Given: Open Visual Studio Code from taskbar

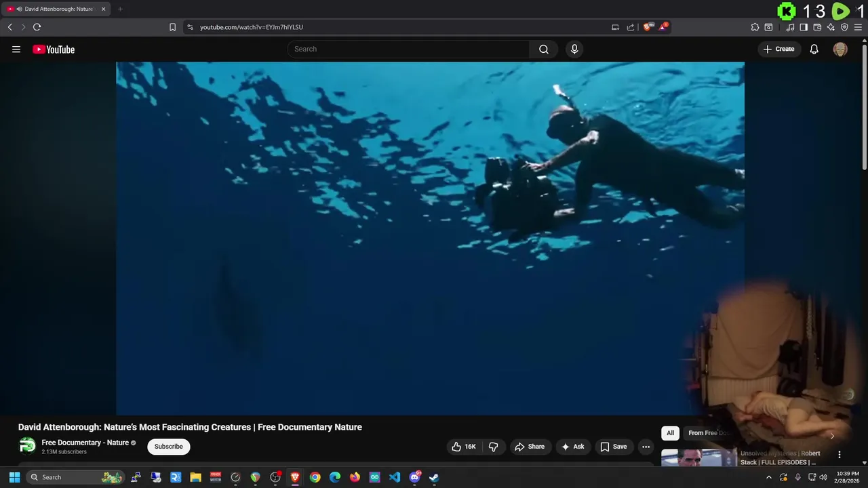Looking at the screenshot, I should click(x=395, y=477).
